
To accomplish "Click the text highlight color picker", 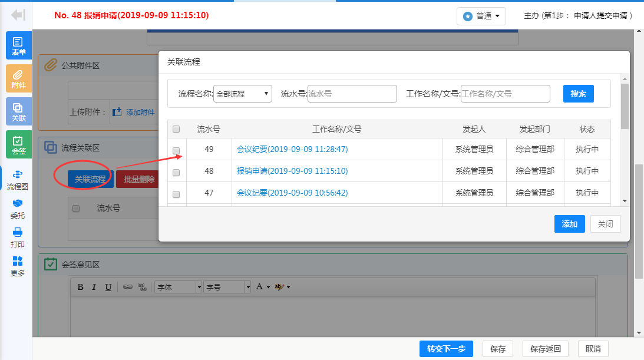I will click(282, 287).
